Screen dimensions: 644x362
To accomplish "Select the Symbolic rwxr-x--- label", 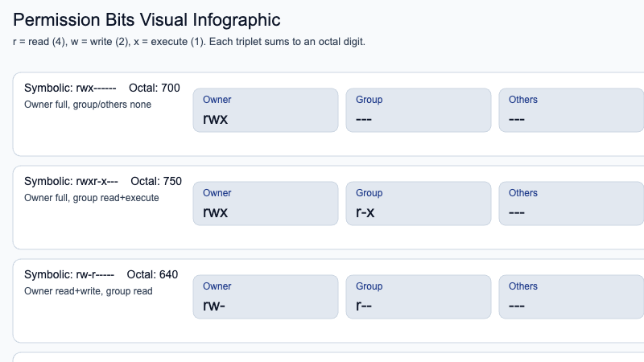I will [x=72, y=181].
